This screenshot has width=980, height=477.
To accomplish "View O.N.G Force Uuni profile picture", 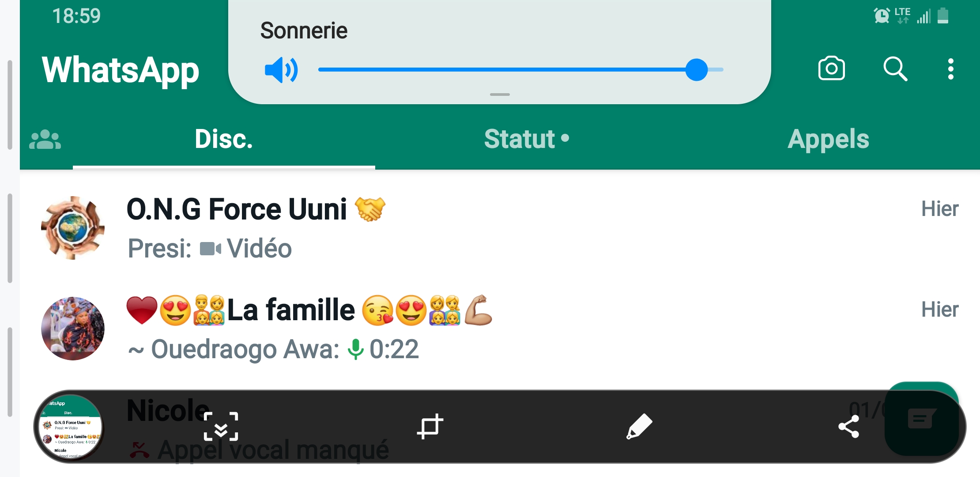I will click(73, 228).
